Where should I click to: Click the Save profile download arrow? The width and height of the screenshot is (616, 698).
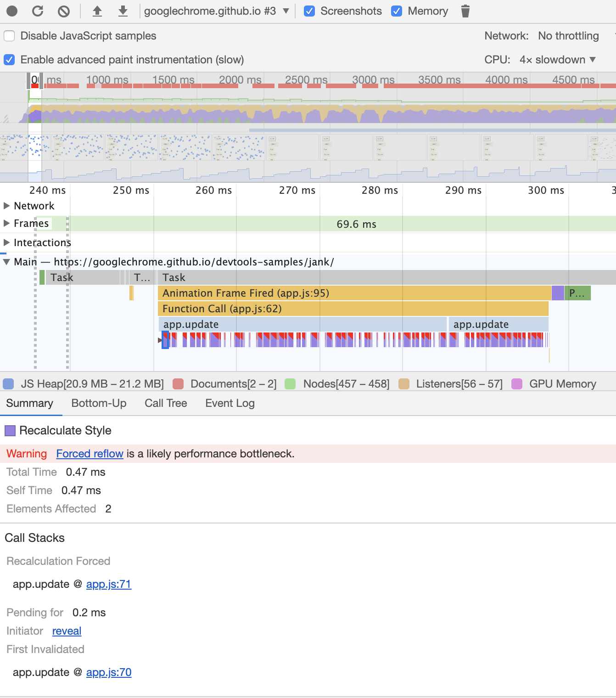coord(123,11)
